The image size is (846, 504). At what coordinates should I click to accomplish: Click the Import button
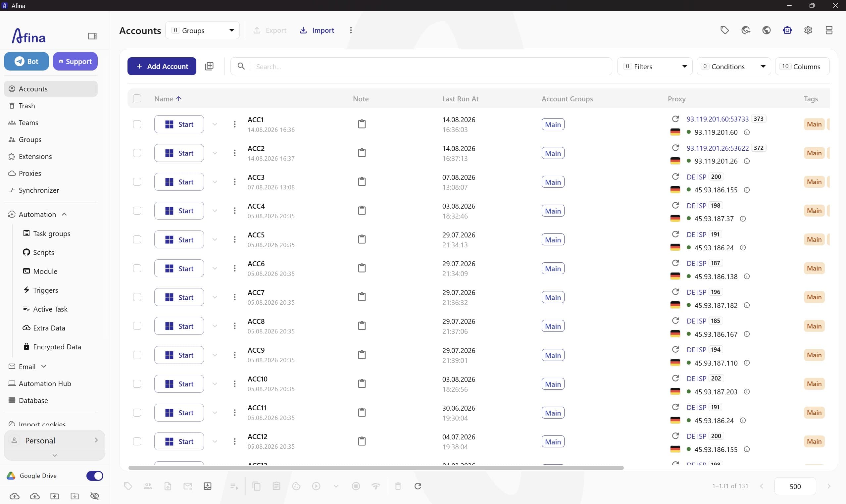click(317, 30)
